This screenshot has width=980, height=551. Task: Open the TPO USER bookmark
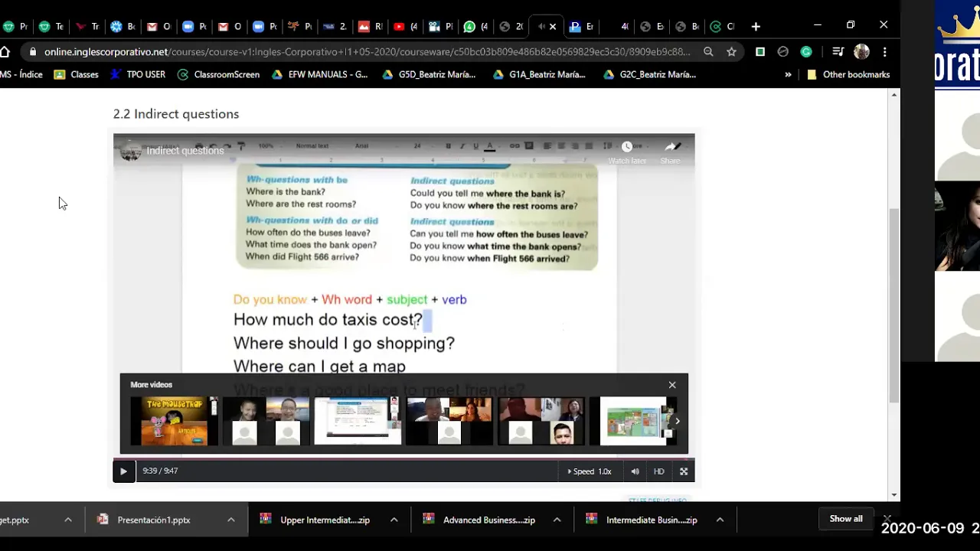coord(138,75)
